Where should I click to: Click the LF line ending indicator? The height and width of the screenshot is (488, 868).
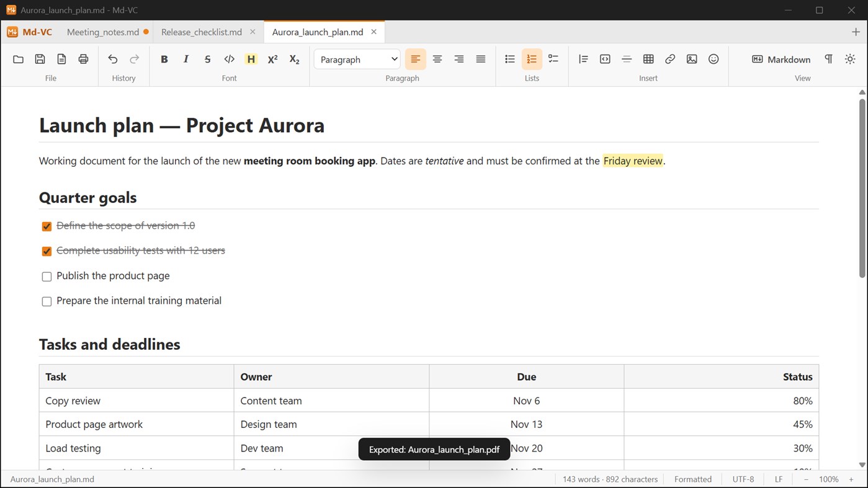779,479
